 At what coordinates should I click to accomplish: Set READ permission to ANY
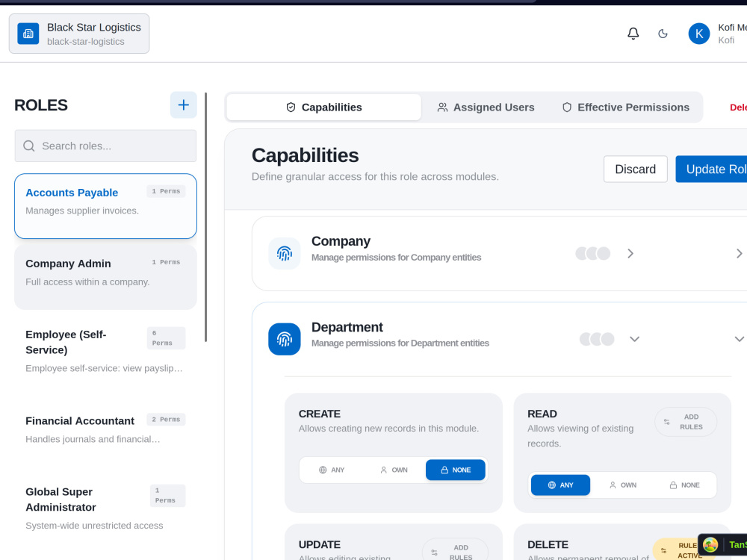click(560, 485)
